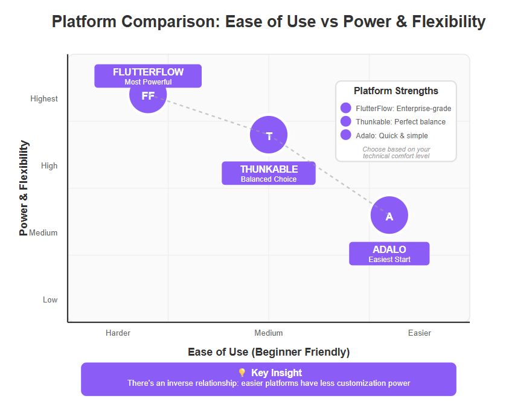Click the Medium y-axis tick label
Screen dimensions: 532x413
(x=43, y=233)
